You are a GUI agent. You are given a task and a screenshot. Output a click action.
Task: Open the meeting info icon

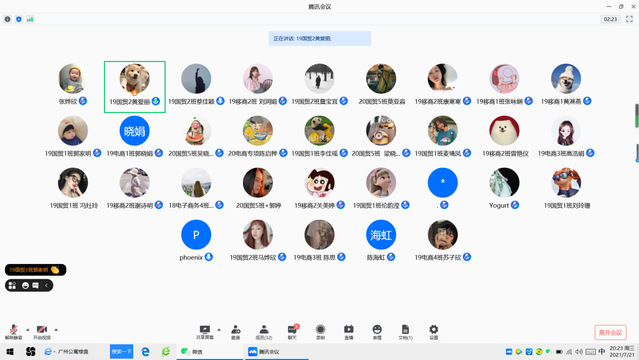(7, 19)
